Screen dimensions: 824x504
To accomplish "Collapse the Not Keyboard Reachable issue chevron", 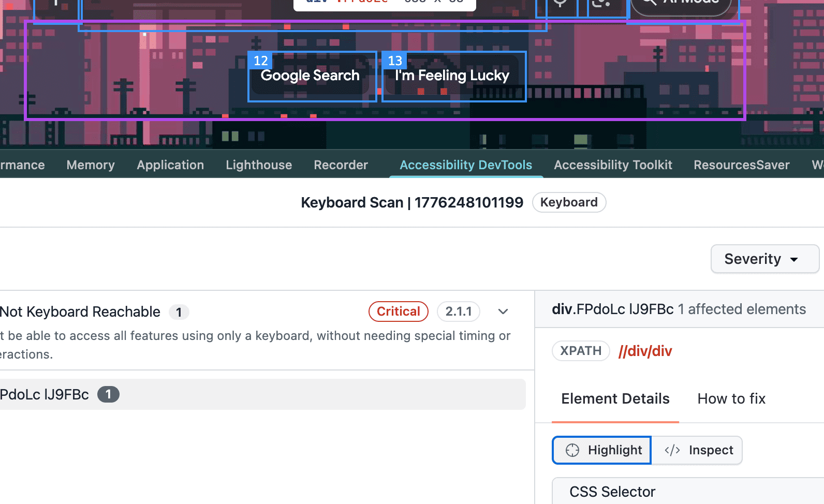I will (x=503, y=312).
